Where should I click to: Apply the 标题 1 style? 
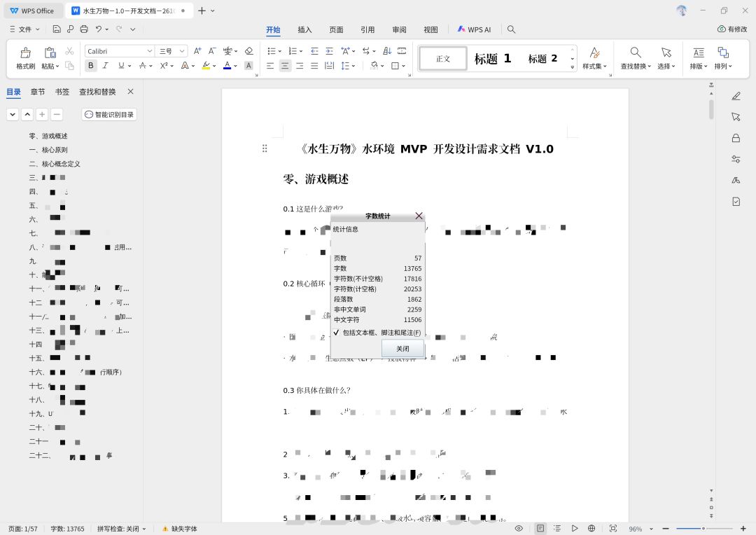(492, 58)
